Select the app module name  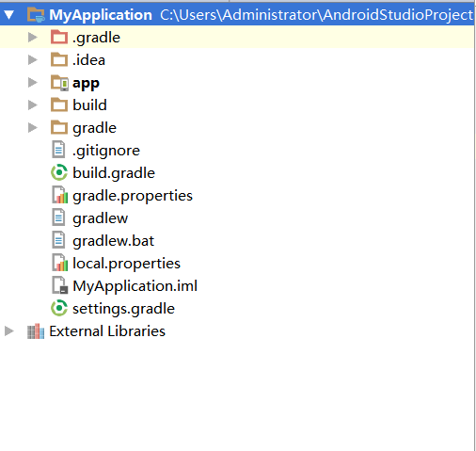(86, 84)
